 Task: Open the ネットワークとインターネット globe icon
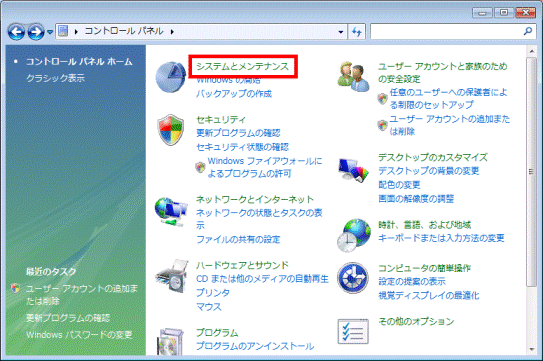171,211
